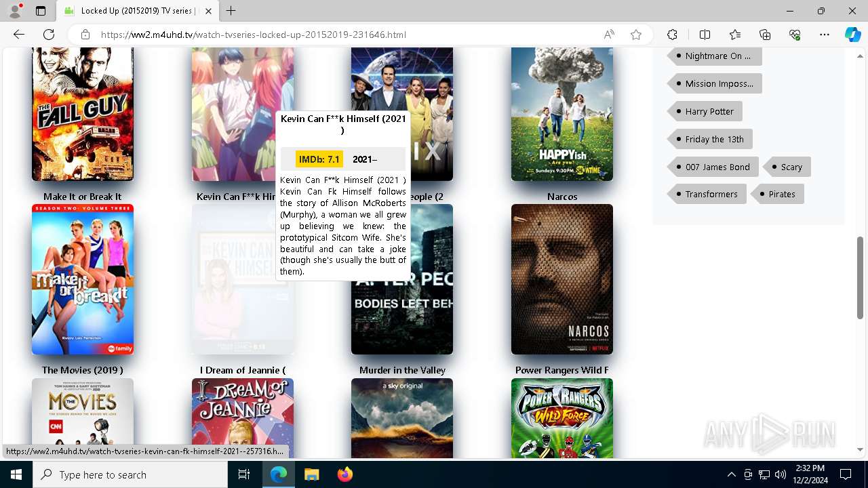
Task: Open the 007 James Bond tag
Action: pyautogui.click(x=713, y=167)
